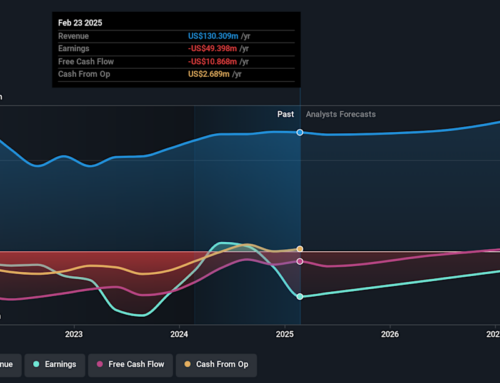
Task: Select the orange Cash From Op data point
Action: (x=300, y=249)
